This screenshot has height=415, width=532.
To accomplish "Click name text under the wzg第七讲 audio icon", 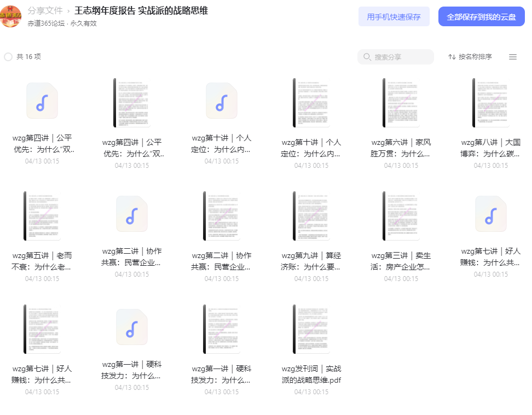I will click(491, 257).
